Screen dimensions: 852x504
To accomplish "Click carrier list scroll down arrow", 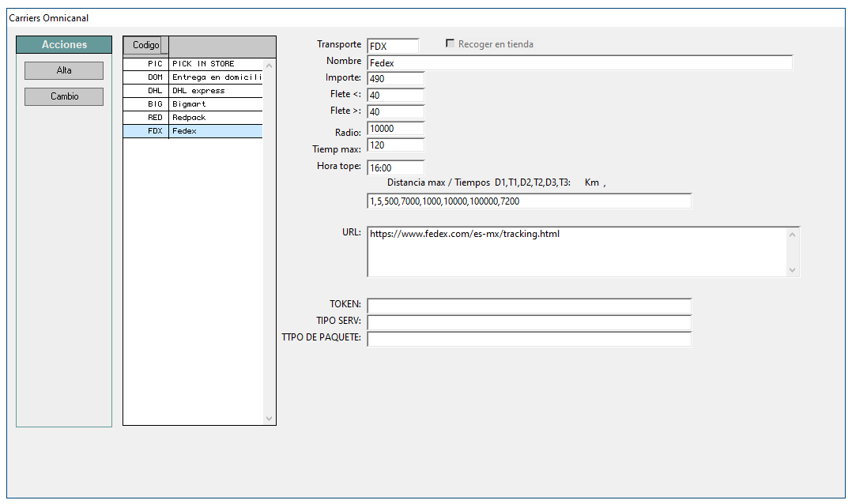I will (269, 418).
